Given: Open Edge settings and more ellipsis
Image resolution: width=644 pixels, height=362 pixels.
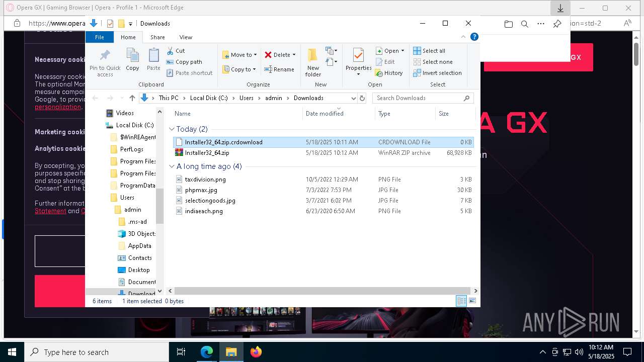Looking at the screenshot, I should [541, 24].
